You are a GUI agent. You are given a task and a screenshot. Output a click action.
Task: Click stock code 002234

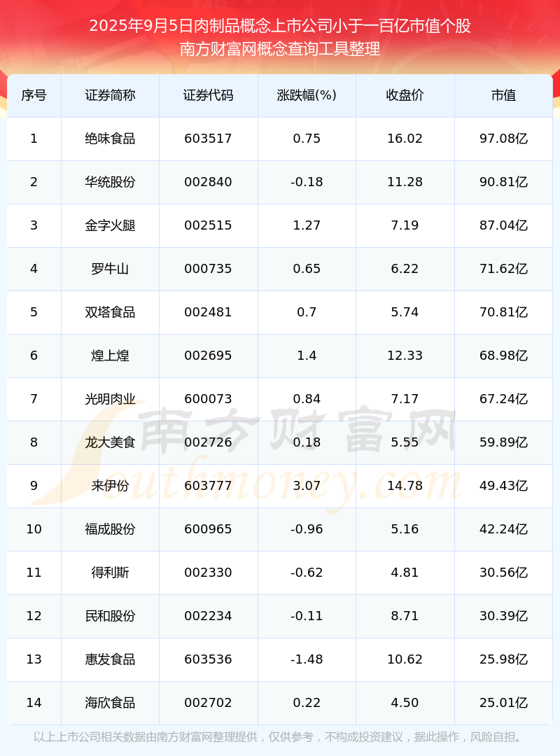pos(209,616)
